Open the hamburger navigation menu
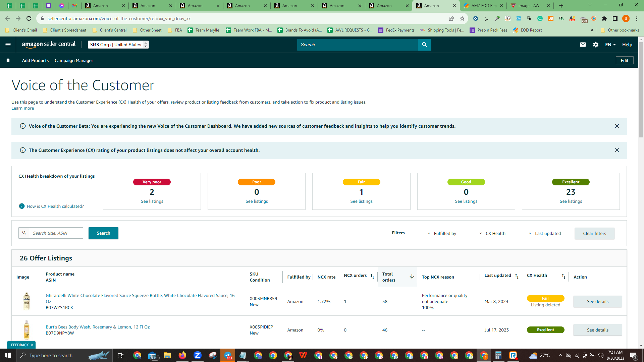Screen dimensions: 644x362 [x=8, y=45]
